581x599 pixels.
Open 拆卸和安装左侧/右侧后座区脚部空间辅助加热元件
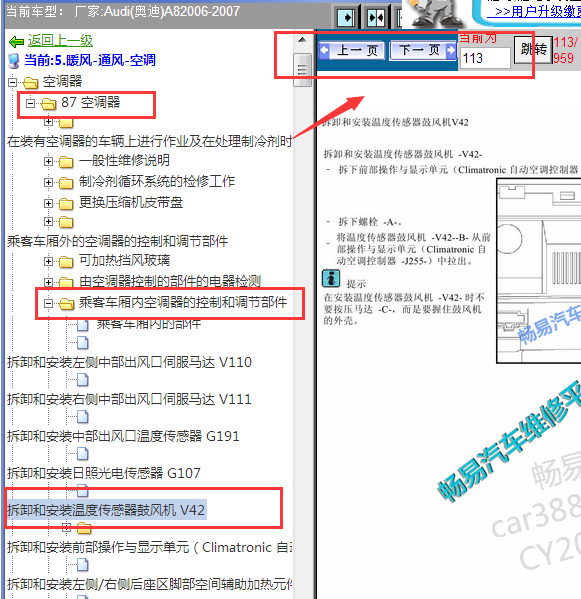149,584
